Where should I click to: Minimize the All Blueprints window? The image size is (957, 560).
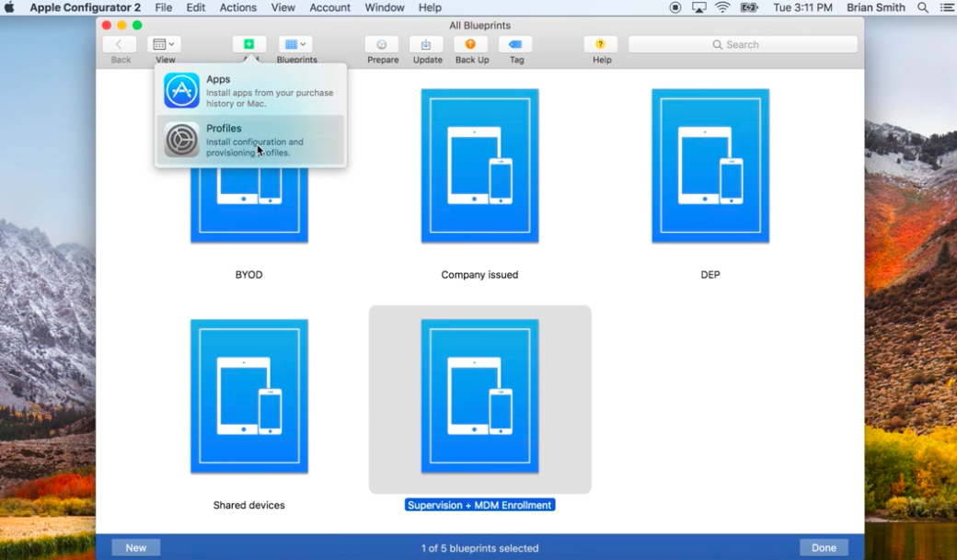pos(121,25)
